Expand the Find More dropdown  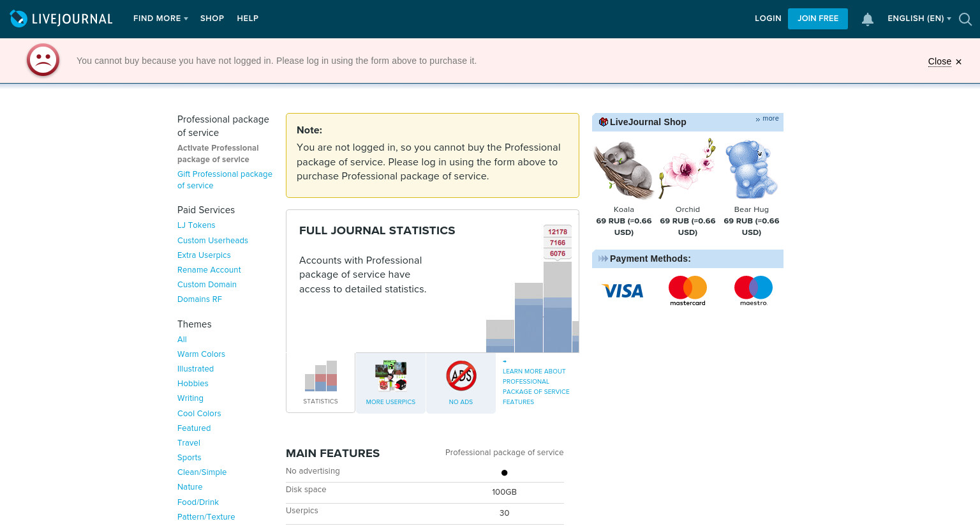pyautogui.click(x=161, y=19)
